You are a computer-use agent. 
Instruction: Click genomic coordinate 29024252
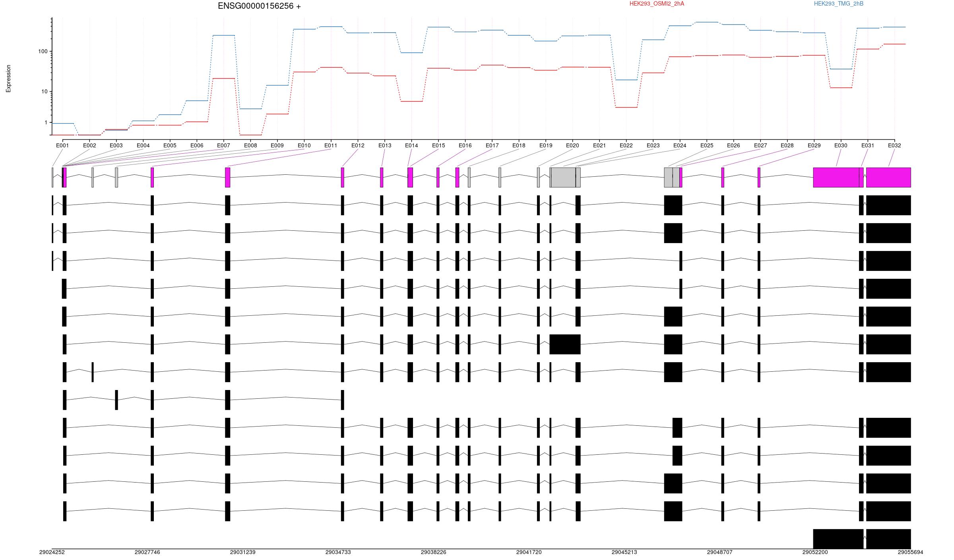[52, 552]
